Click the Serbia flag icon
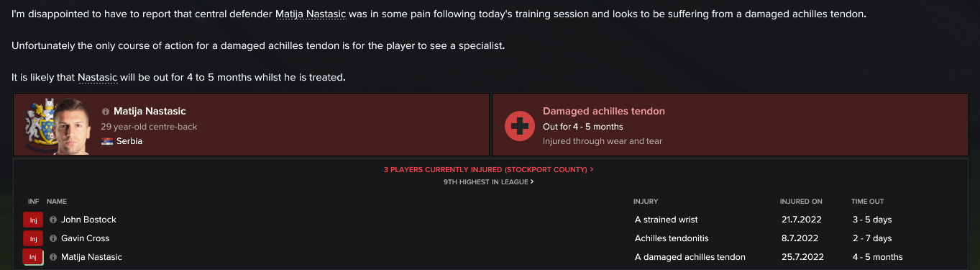This screenshot has width=980, height=270. 106,141
